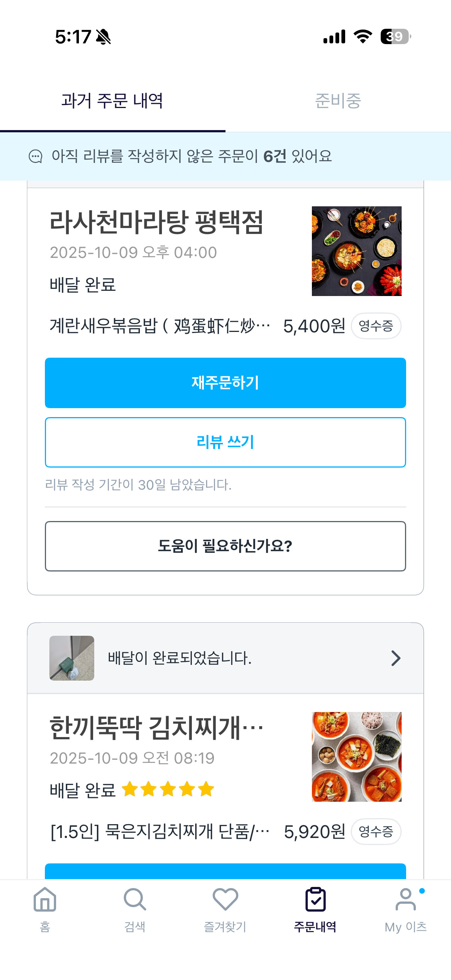Tap the battery indicator in status bar

[396, 37]
